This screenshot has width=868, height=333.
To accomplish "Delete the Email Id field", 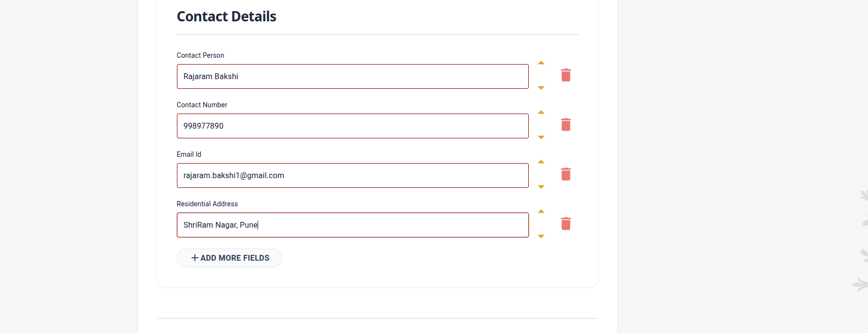I will click(566, 174).
